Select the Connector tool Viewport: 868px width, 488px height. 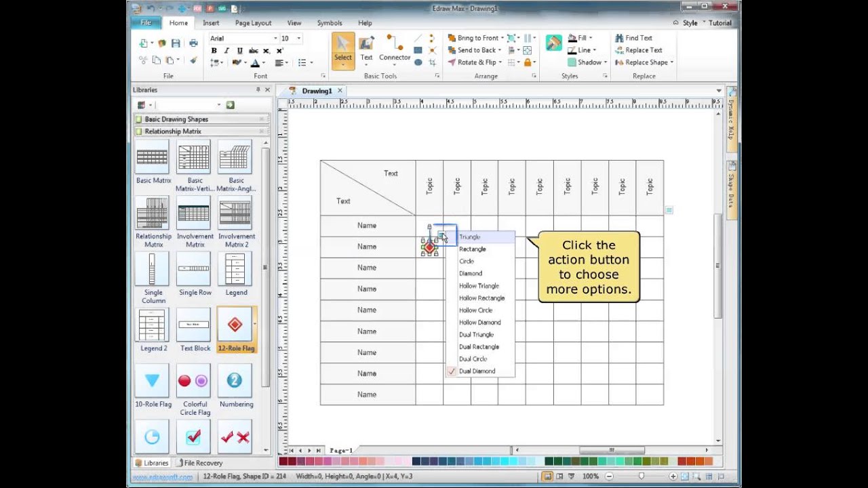(395, 49)
